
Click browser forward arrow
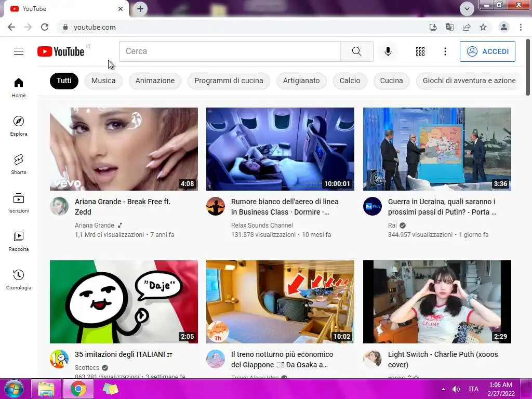point(28,27)
